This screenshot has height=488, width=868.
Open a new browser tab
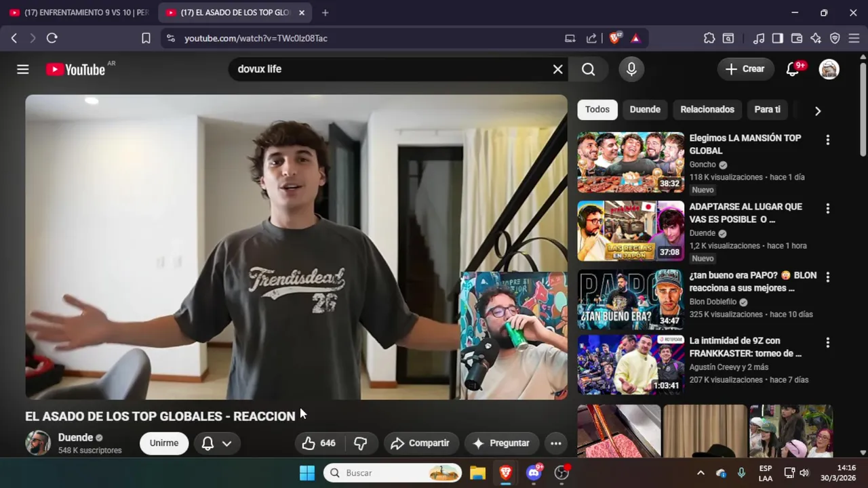click(325, 13)
